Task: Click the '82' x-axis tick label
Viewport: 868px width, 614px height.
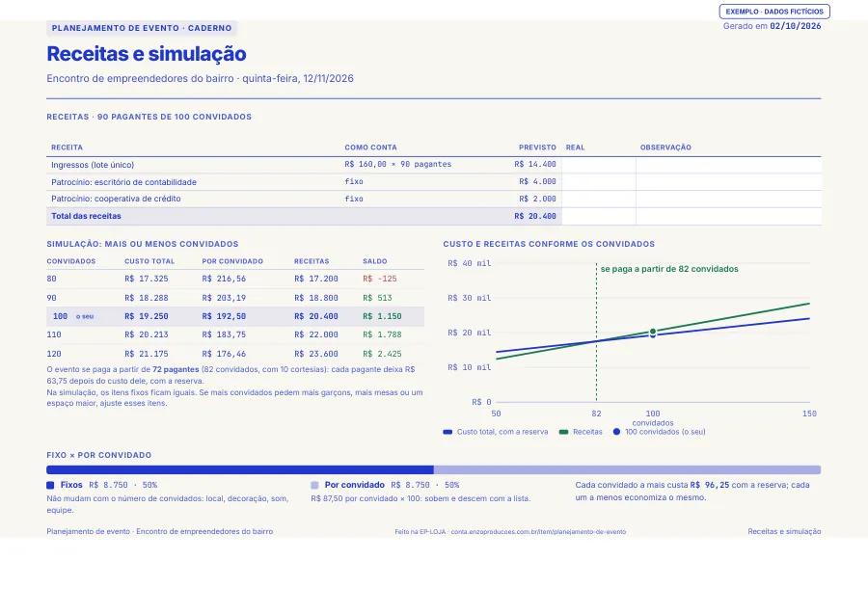Action: (x=596, y=414)
